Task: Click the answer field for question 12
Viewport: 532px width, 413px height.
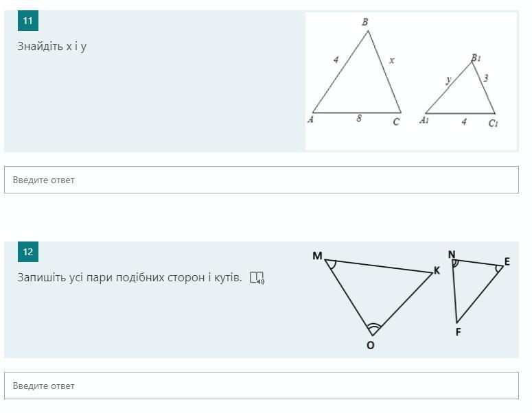Action: point(262,386)
